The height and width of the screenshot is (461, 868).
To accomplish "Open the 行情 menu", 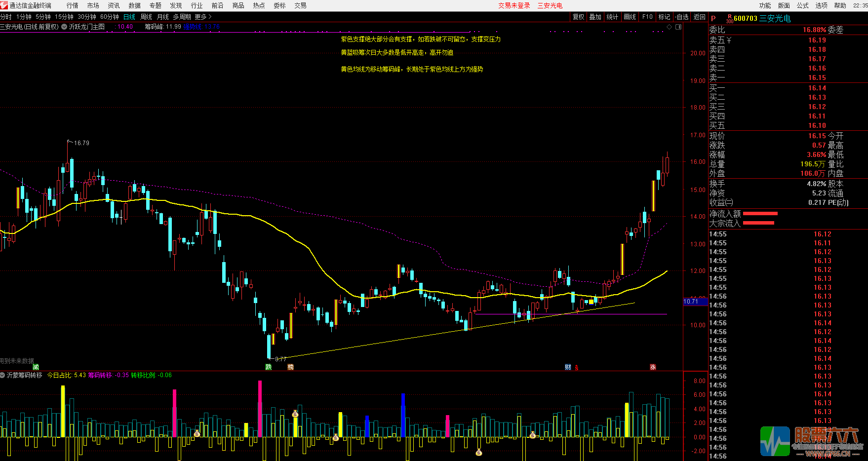I will click(x=73, y=5).
